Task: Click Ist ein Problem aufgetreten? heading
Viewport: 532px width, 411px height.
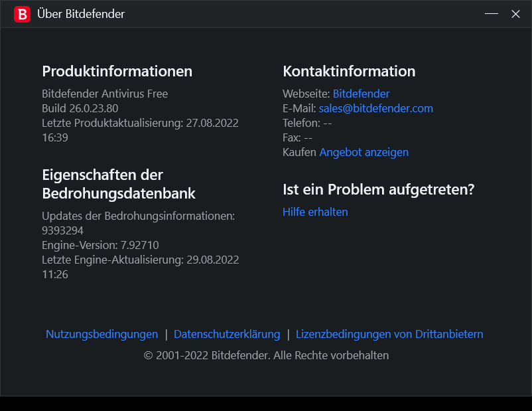Action: pyautogui.click(x=379, y=189)
